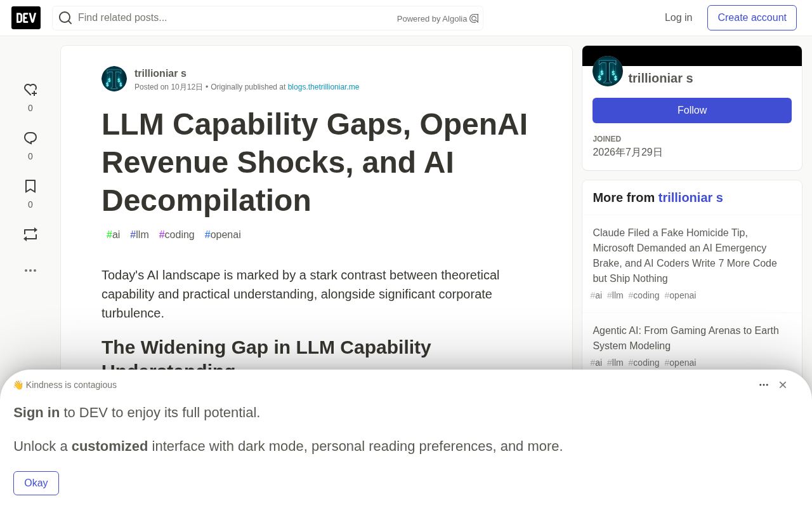Image resolution: width=812 pixels, height=508 pixels.
Task: Close the sign-in banner
Action: [783, 385]
